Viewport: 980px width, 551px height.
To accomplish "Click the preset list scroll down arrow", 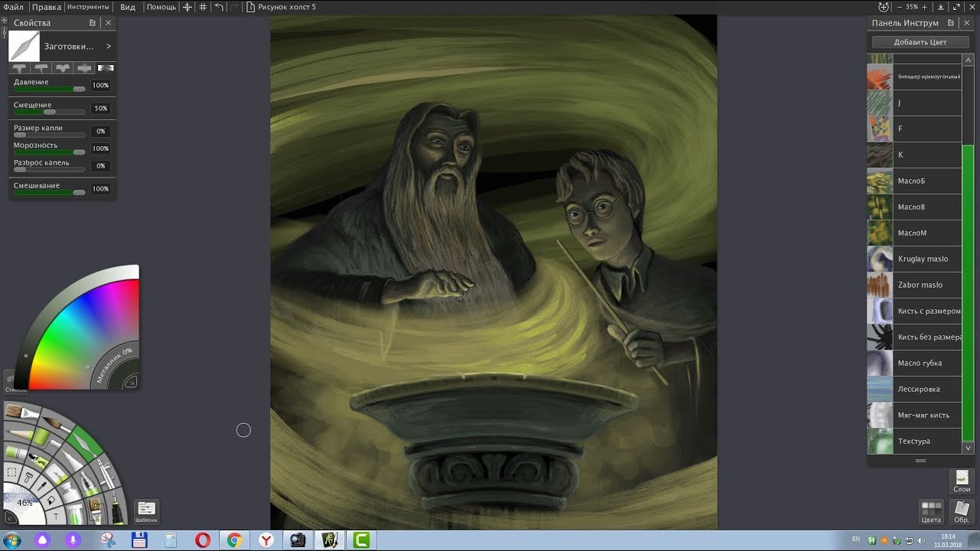I will [x=968, y=448].
